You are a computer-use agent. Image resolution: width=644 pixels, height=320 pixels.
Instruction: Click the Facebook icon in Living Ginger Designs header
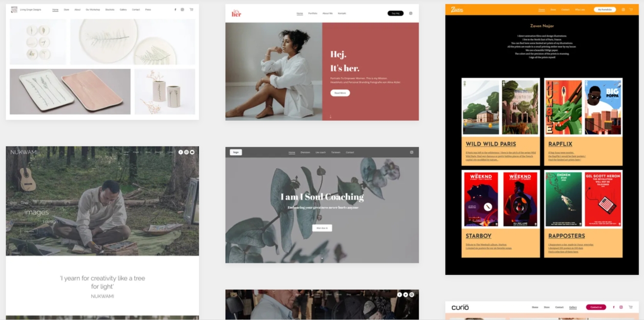coord(175,10)
